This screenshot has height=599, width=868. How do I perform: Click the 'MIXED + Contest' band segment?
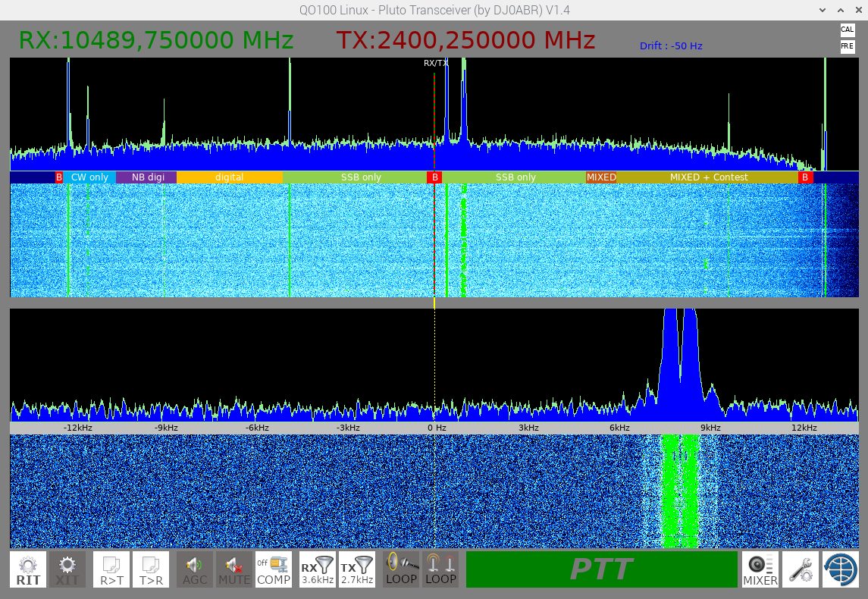[x=708, y=177]
